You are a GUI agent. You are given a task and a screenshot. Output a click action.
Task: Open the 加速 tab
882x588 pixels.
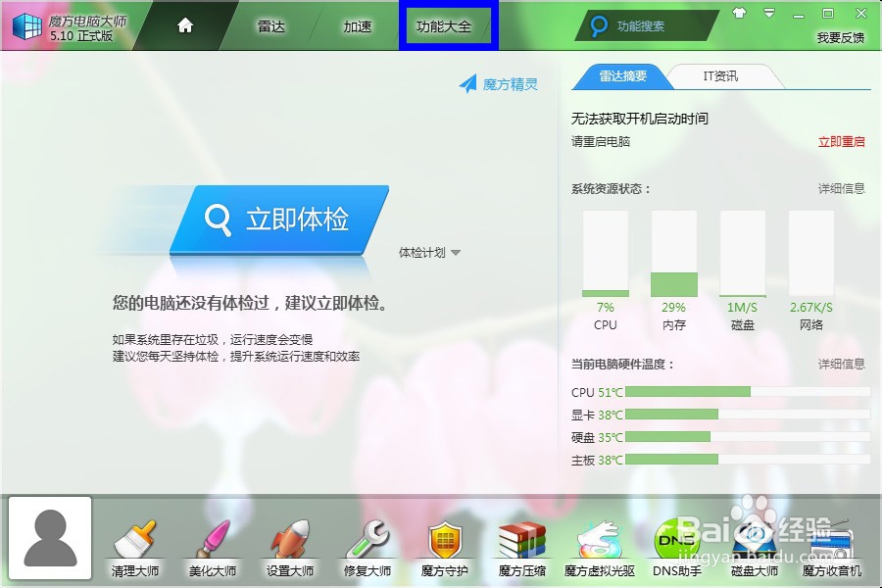click(x=358, y=26)
